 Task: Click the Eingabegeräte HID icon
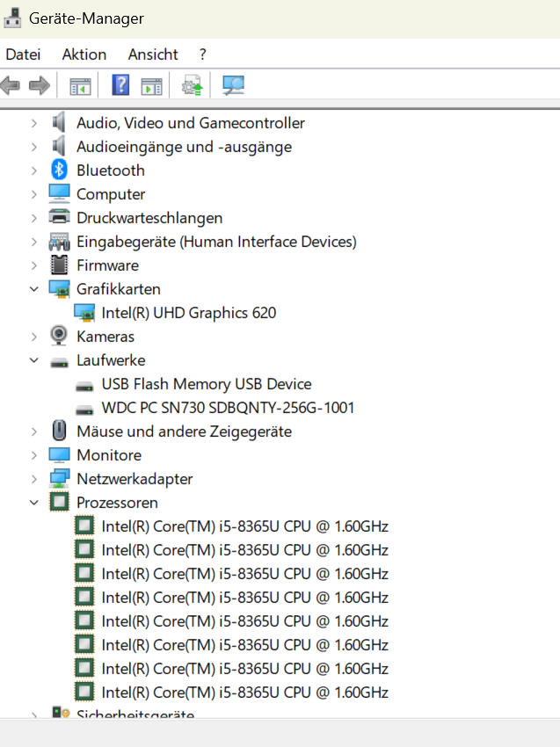click(x=59, y=242)
